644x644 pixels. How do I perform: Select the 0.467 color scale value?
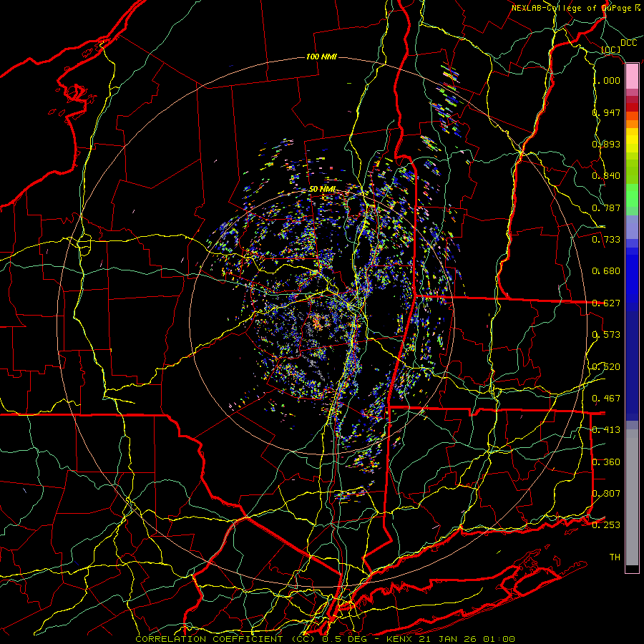(607, 399)
